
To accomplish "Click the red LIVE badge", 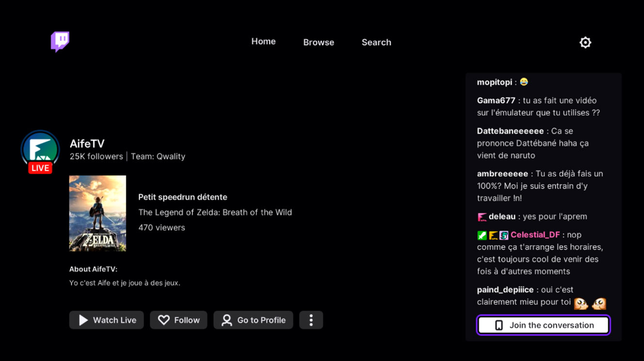I will coord(40,168).
